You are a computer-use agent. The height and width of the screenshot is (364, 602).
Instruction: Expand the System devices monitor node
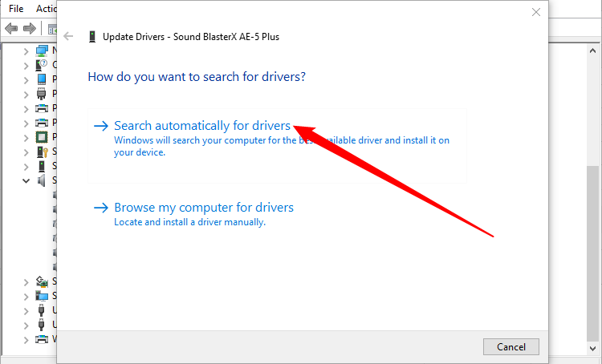pos(26,297)
